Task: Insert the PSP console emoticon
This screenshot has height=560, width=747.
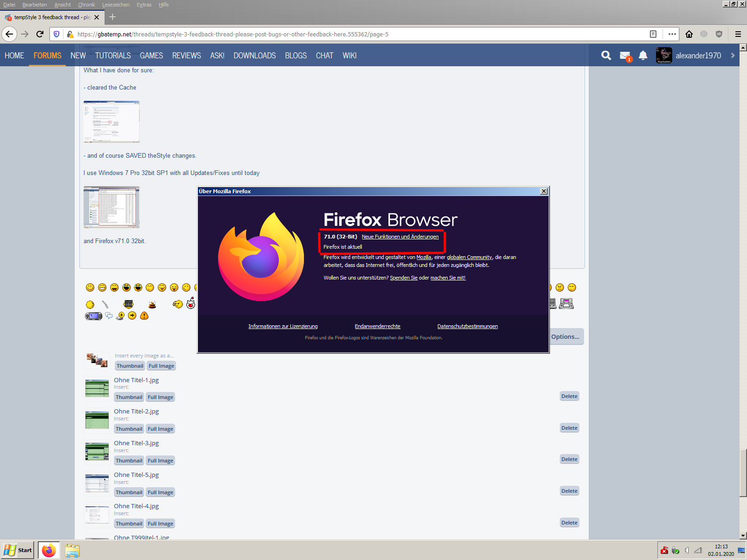Action: [93, 316]
